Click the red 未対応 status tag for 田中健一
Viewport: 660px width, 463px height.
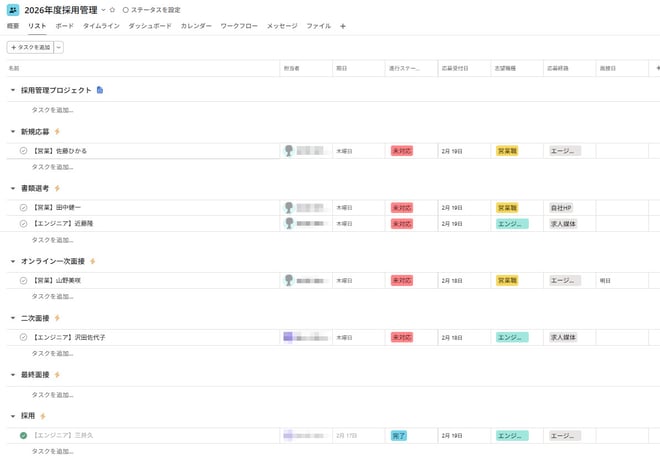tap(401, 208)
